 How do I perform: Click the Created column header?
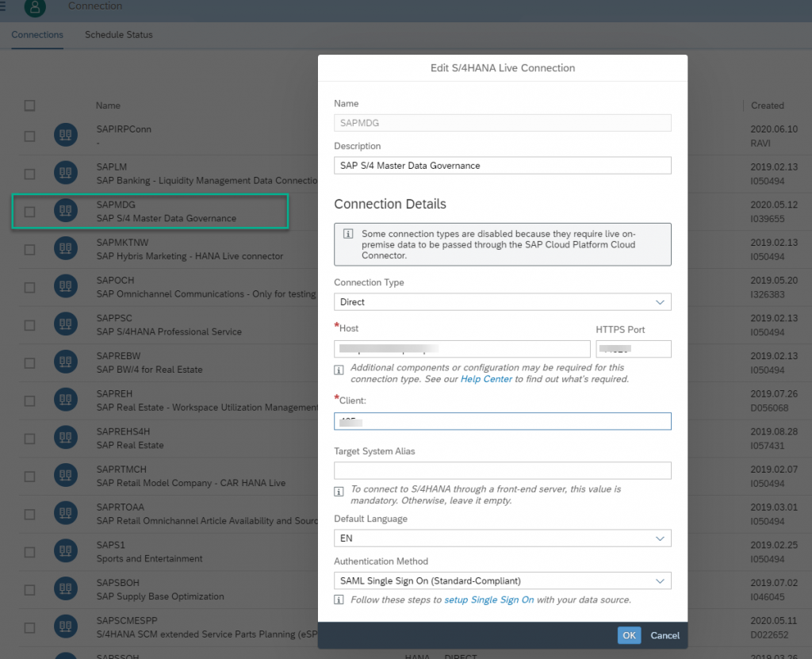[x=768, y=105]
